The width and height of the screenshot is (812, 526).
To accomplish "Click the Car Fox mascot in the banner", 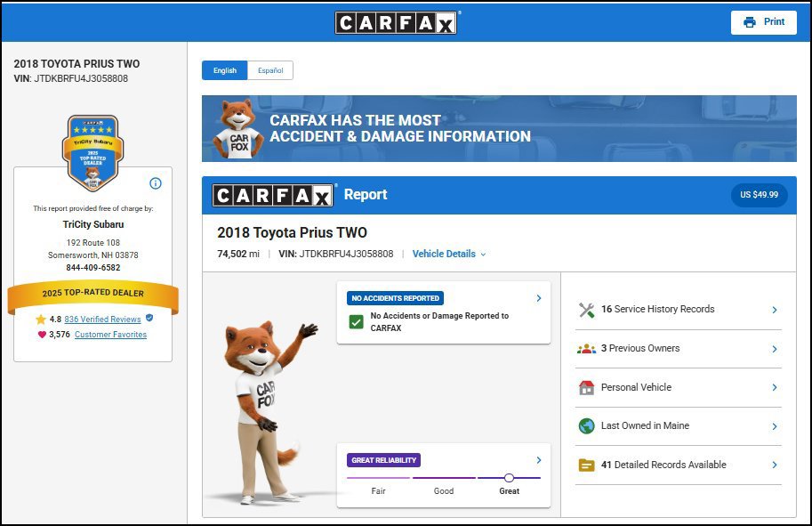I will click(x=238, y=128).
